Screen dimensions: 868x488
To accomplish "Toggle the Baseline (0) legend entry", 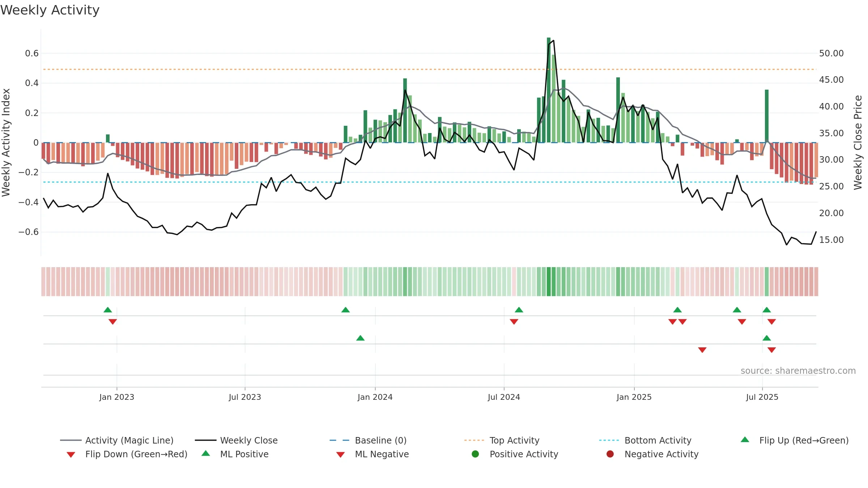I will pos(368,440).
